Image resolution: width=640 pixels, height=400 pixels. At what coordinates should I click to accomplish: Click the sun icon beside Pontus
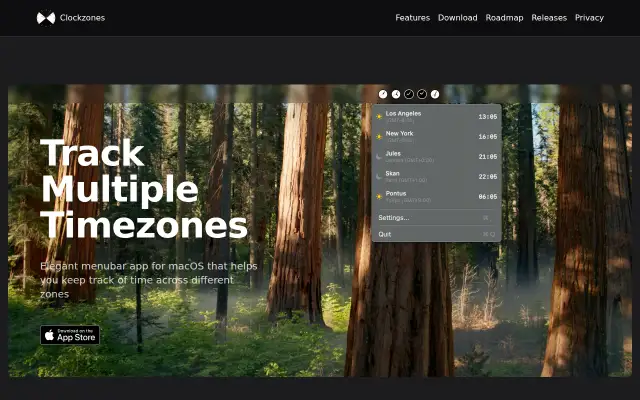(379, 197)
